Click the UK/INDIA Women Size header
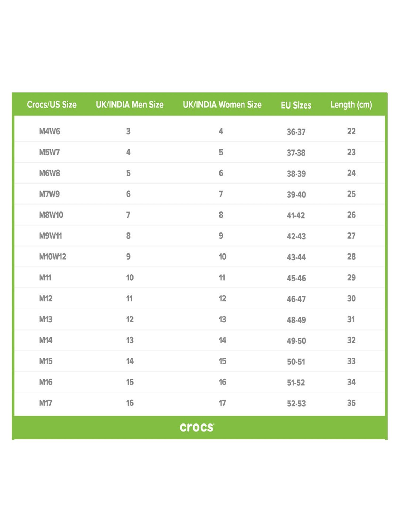399x532 pixels. (222, 105)
